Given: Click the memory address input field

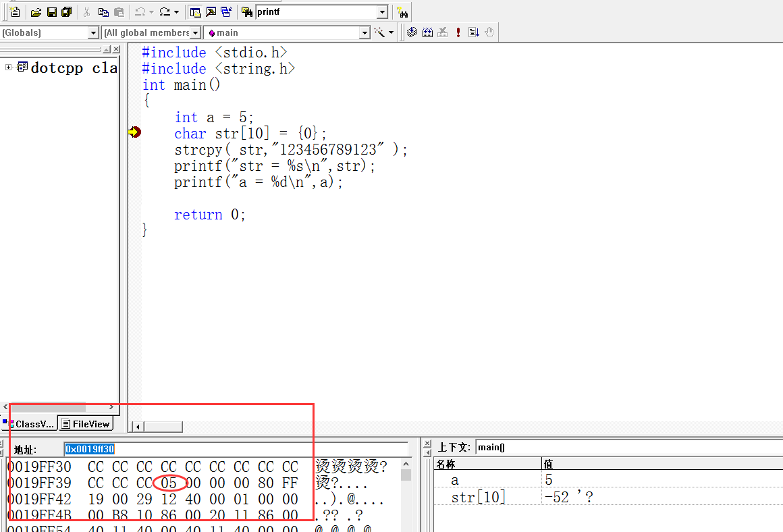Looking at the screenshot, I should click(x=236, y=449).
